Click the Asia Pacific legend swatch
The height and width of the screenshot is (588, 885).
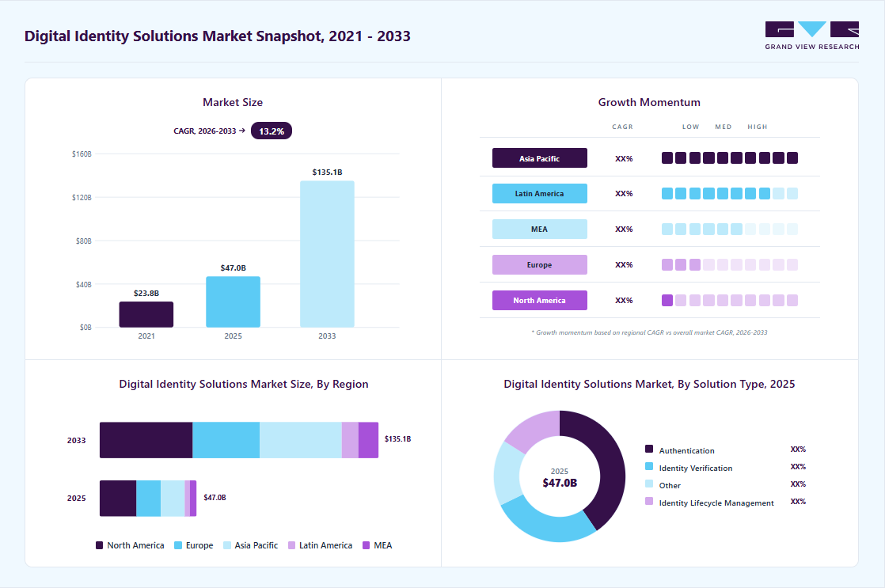click(227, 545)
